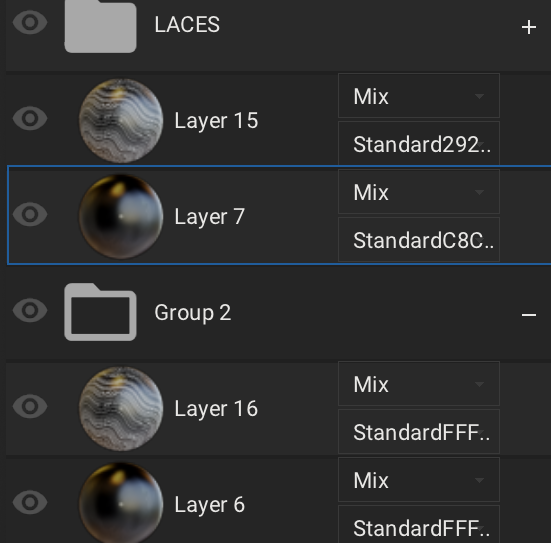551x543 pixels.
Task: Collapse Group 2 with minus icon
Action: click(529, 315)
